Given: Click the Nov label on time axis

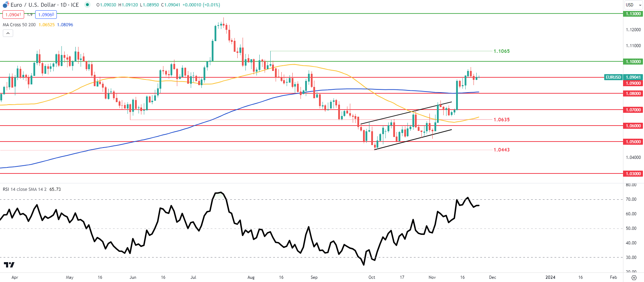Looking at the screenshot, I should 432,277.
